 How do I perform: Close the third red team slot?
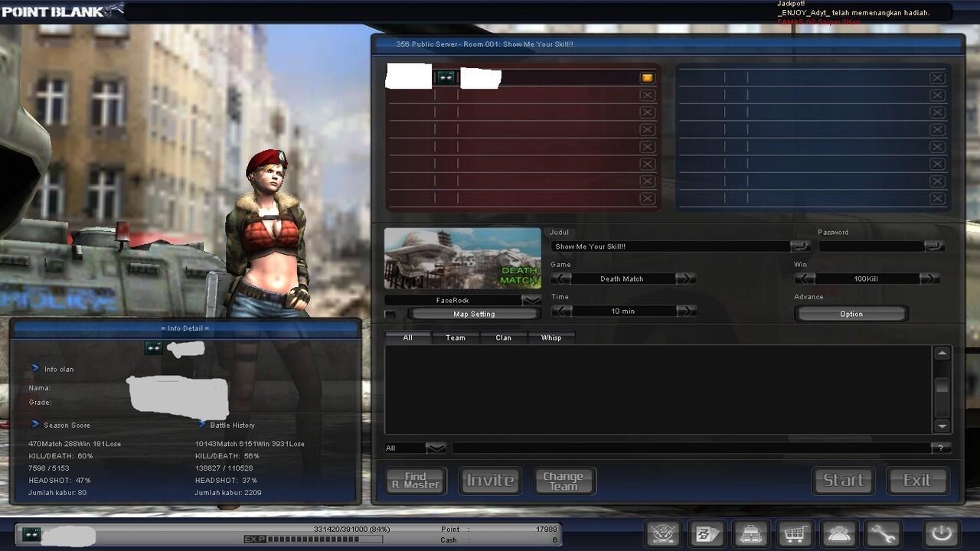647,112
